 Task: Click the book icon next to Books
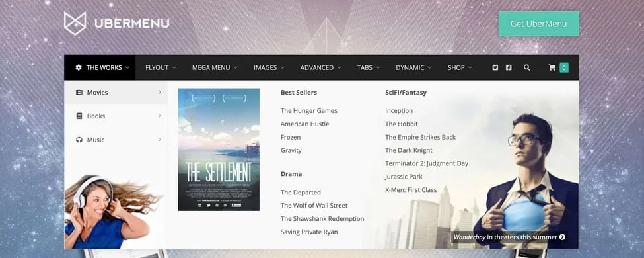79,116
